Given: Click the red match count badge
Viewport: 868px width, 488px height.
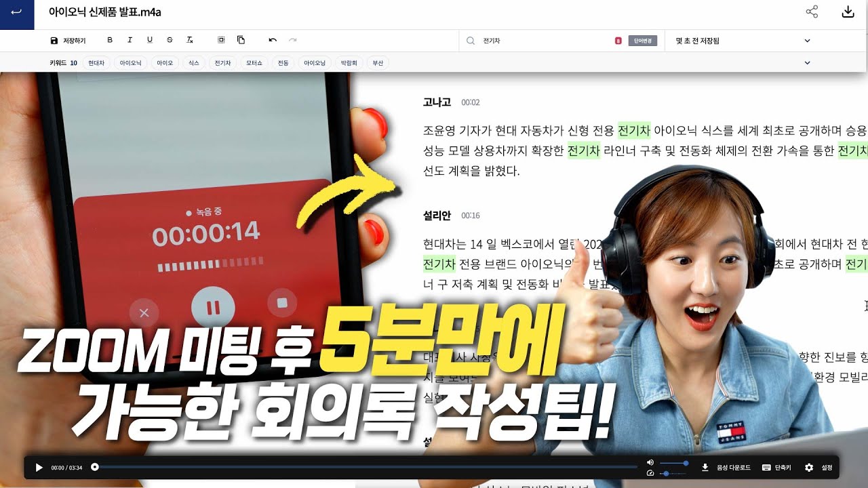Looking at the screenshot, I should coord(618,41).
